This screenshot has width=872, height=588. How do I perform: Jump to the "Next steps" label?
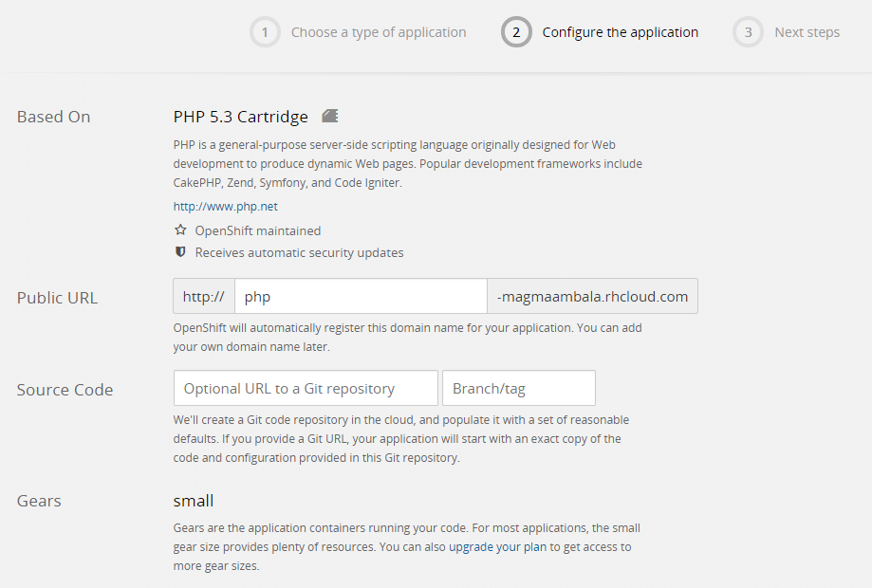tap(807, 32)
